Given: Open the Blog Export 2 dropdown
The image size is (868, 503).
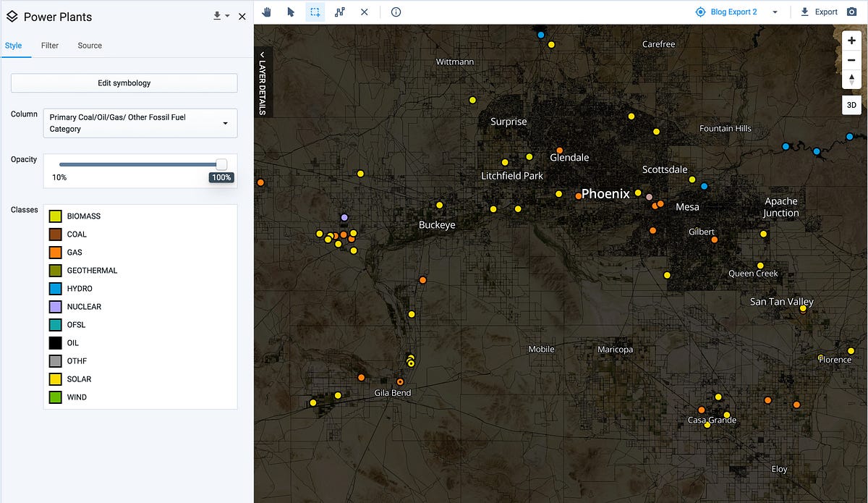Looking at the screenshot, I should click(775, 12).
